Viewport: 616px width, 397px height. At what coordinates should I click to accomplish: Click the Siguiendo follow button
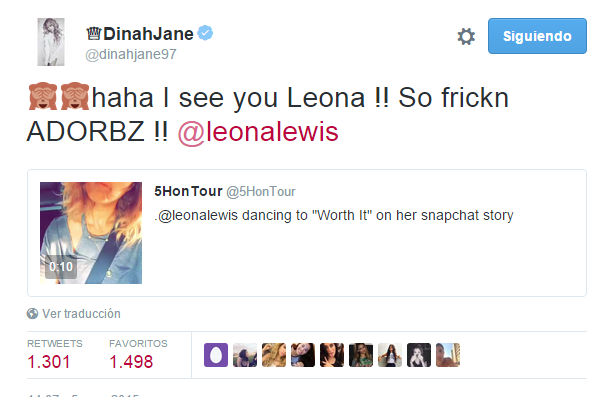(537, 36)
